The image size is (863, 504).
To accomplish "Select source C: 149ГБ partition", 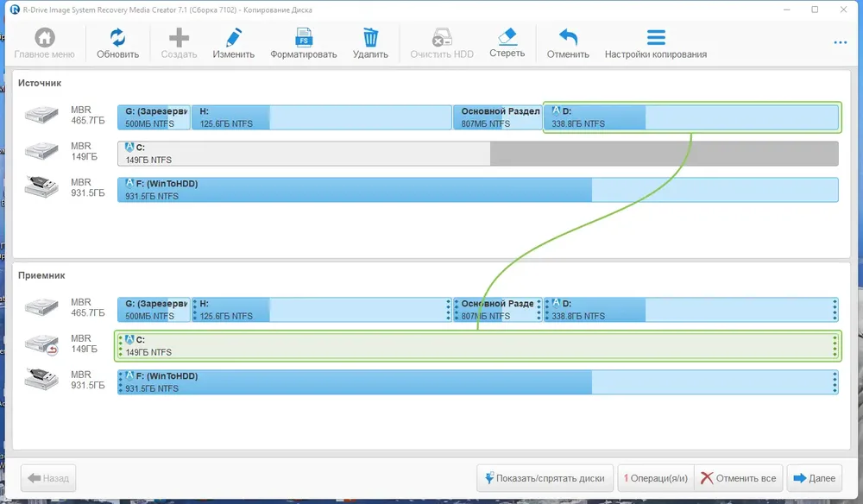I will [478, 154].
